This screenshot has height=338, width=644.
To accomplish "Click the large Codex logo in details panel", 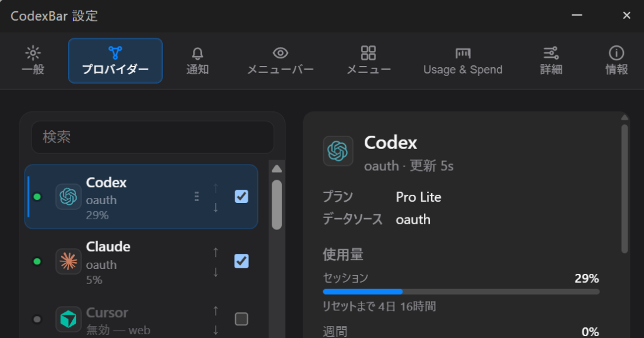I will point(338,151).
